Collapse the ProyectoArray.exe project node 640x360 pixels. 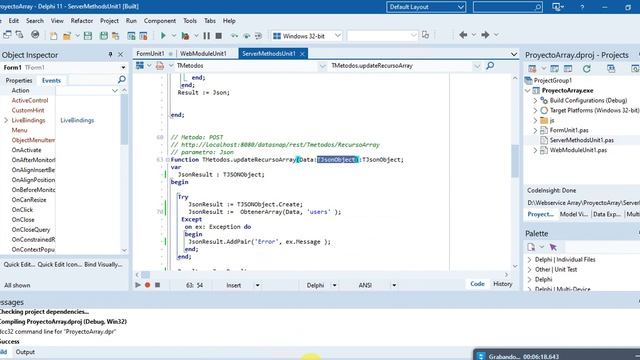point(528,90)
